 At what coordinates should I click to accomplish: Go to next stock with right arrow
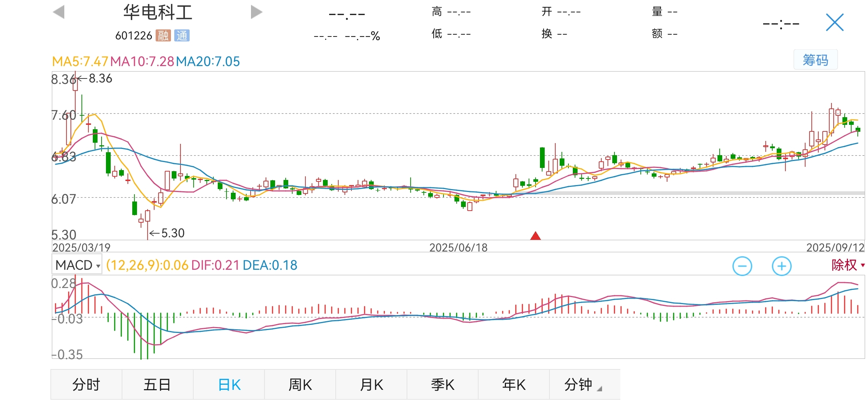click(x=256, y=12)
